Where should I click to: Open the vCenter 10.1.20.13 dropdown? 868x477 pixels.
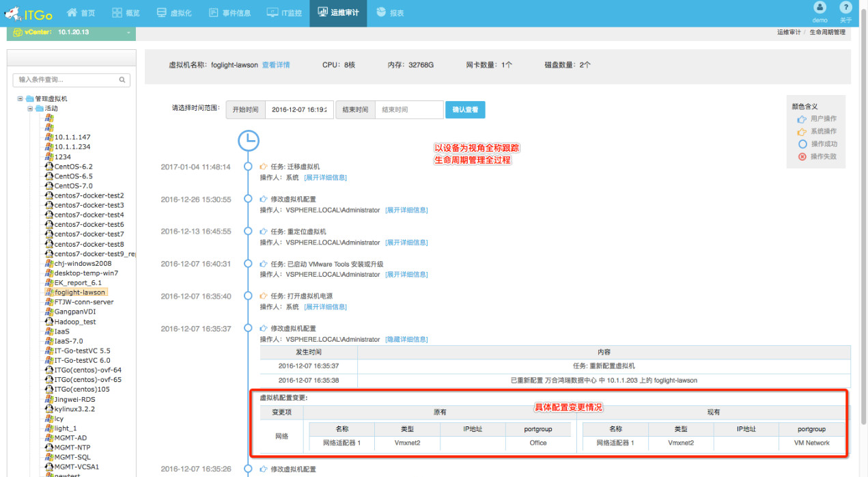(x=71, y=32)
